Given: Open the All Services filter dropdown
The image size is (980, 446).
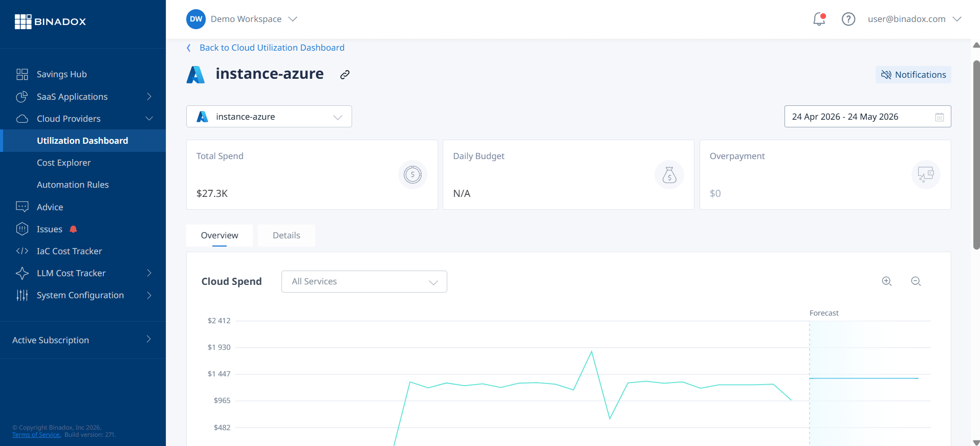Looking at the screenshot, I should [x=364, y=282].
